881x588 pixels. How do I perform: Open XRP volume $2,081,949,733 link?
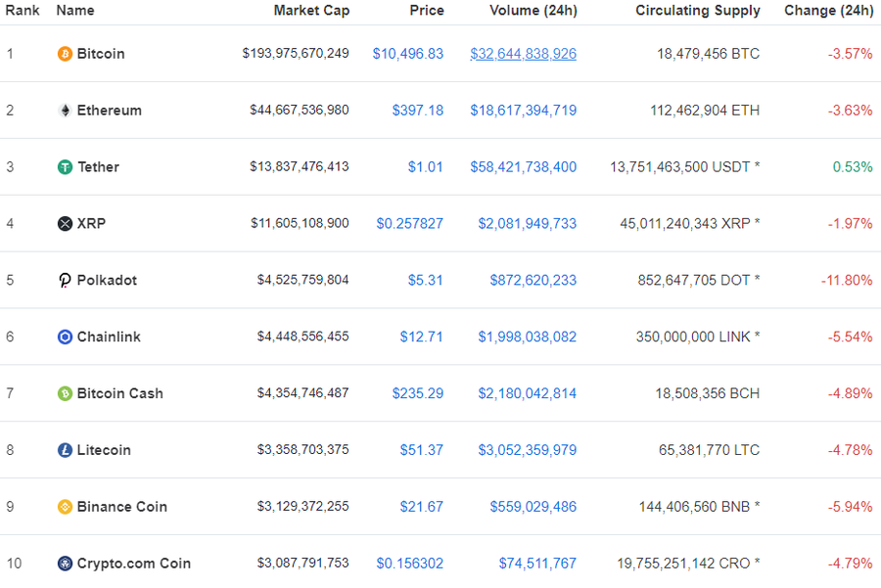tap(528, 224)
